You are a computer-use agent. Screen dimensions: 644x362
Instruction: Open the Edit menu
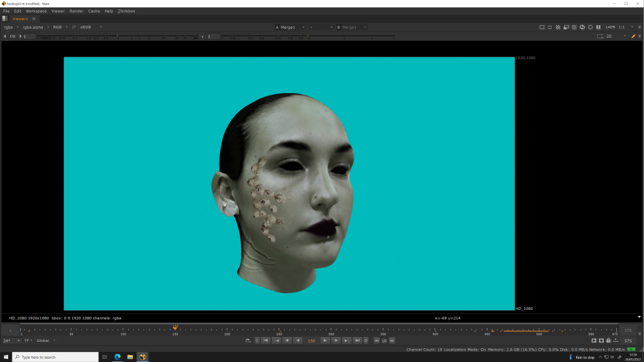(18, 11)
